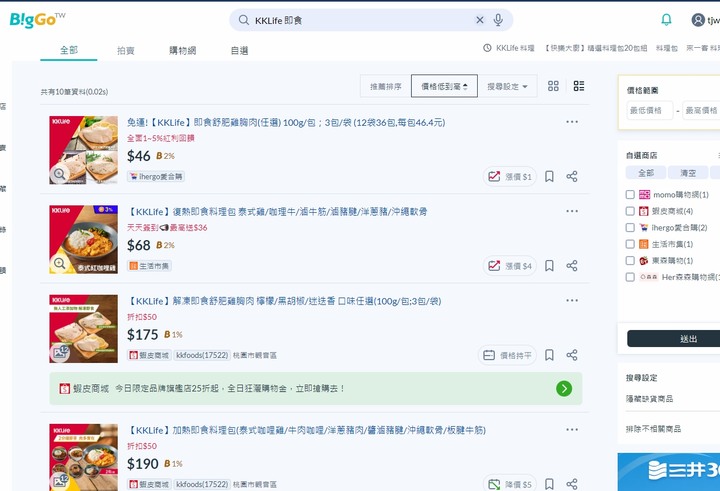Click the 降價 $5 price trend button
720x491 pixels.
[x=510, y=484]
